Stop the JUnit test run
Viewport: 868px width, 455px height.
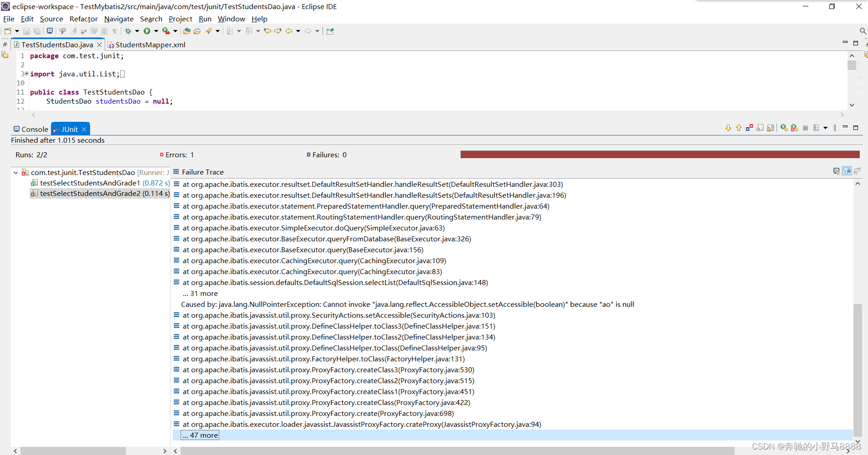(x=805, y=128)
